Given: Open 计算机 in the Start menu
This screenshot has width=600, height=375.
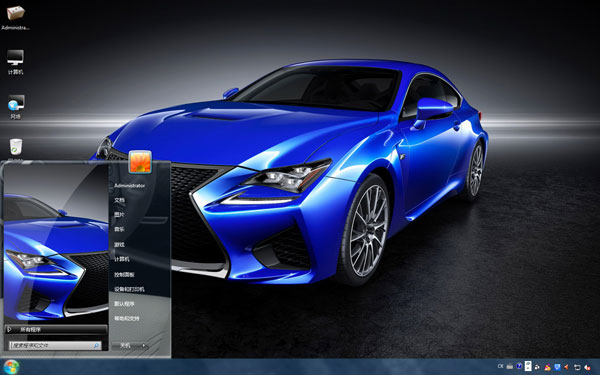Looking at the screenshot, I should [x=122, y=259].
